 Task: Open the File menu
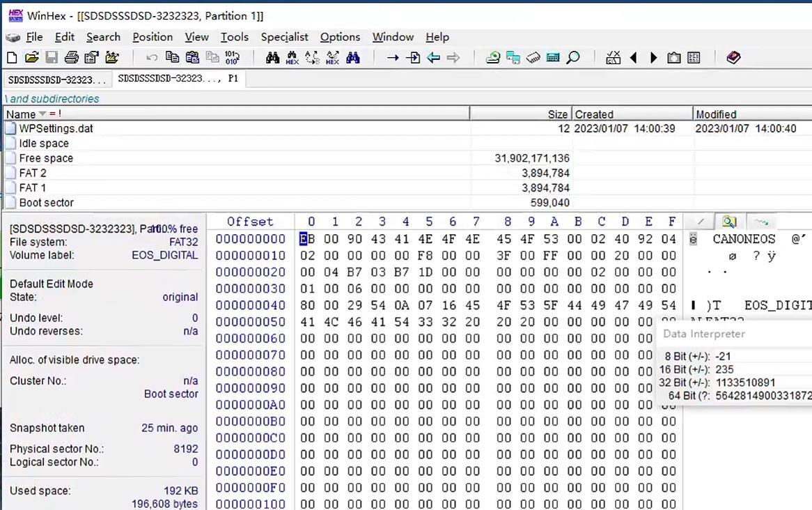[34, 37]
